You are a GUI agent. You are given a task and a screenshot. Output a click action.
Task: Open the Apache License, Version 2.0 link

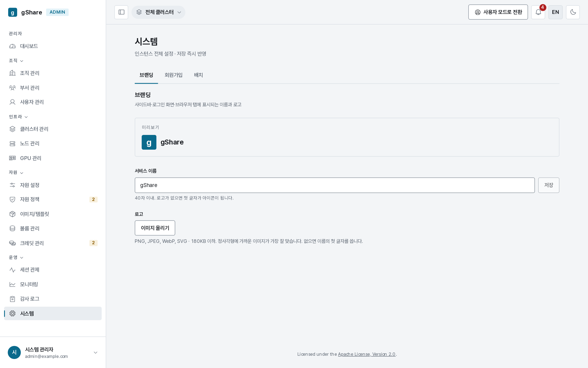[367, 354]
